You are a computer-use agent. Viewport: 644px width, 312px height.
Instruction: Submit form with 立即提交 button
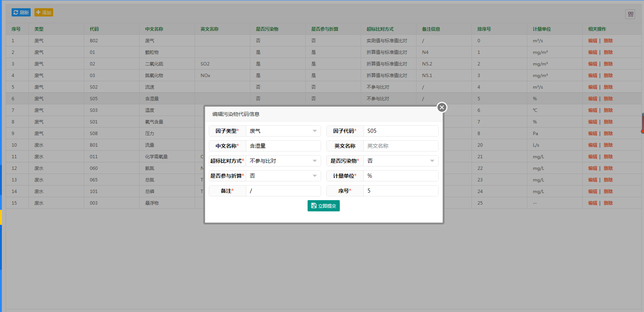pos(323,206)
